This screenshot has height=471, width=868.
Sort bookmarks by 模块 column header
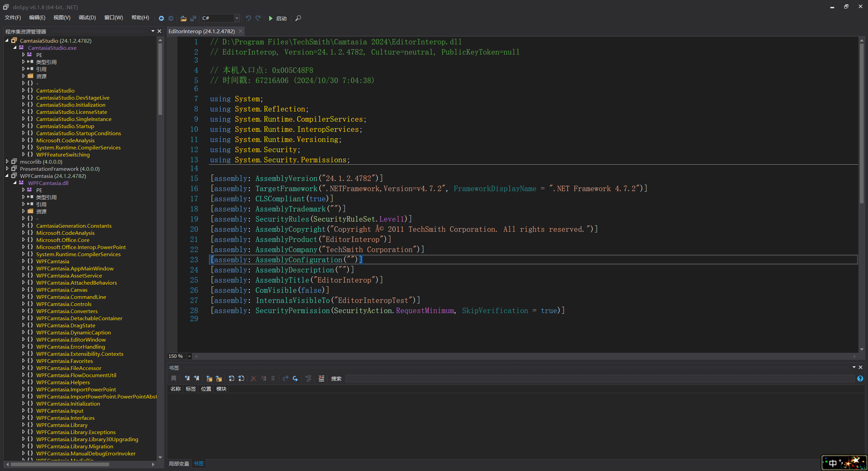click(x=221, y=389)
